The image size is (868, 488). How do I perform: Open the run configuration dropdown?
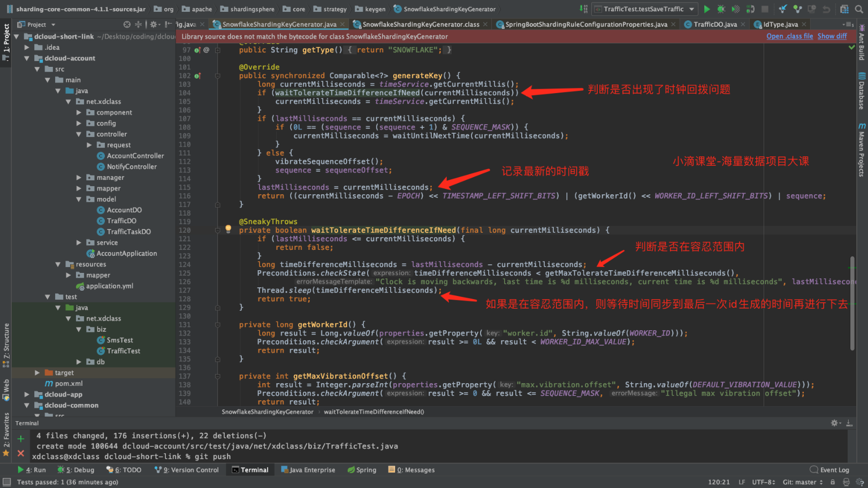pyautogui.click(x=644, y=9)
